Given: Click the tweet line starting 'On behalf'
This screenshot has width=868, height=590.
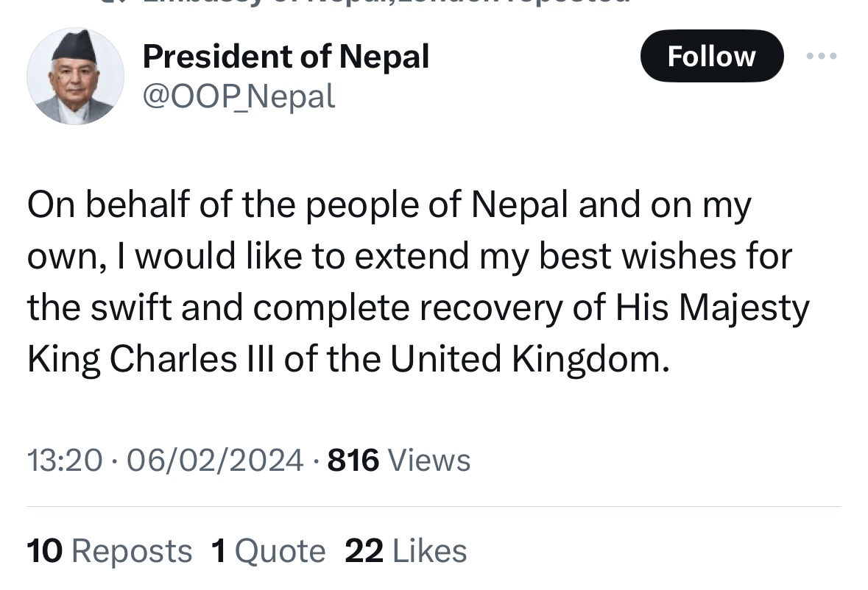Looking at the screenshot, I should click(389, 205).
